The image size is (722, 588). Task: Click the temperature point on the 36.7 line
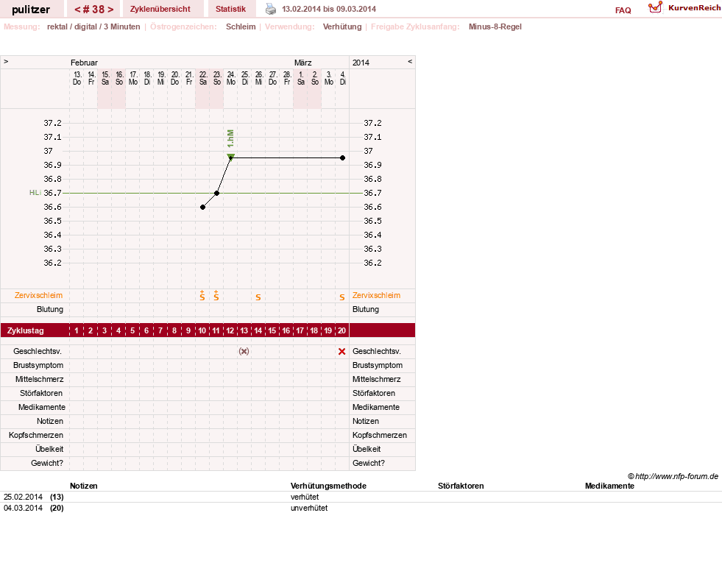pyautogui.click(x=217, y=193)
